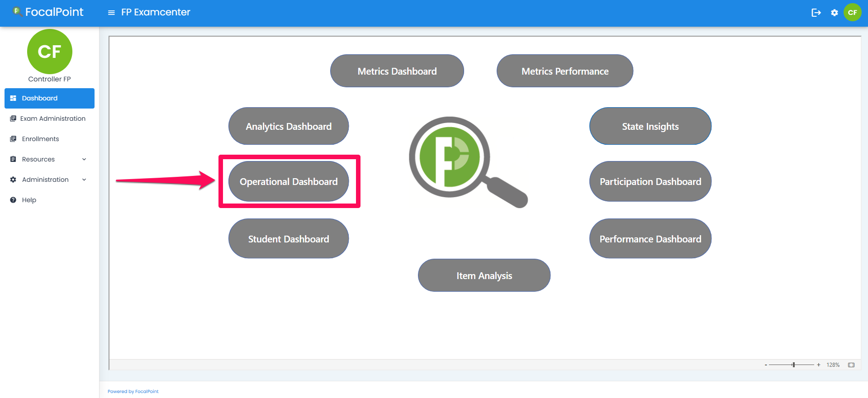
Task: Click the zoom in plus icon
Action: click(x=819, y=365)
